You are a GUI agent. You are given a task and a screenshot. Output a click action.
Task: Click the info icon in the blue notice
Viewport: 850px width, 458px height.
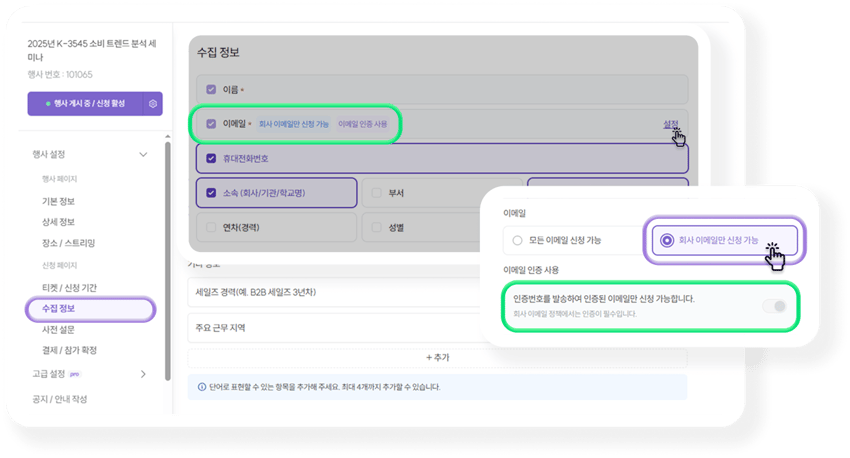(202, 387)
